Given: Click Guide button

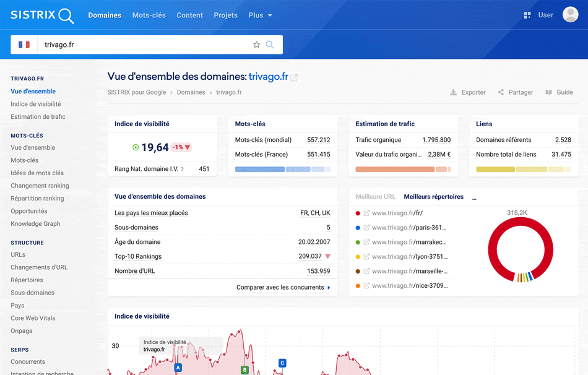Looking at the screenshot, I should pos(559,92).
